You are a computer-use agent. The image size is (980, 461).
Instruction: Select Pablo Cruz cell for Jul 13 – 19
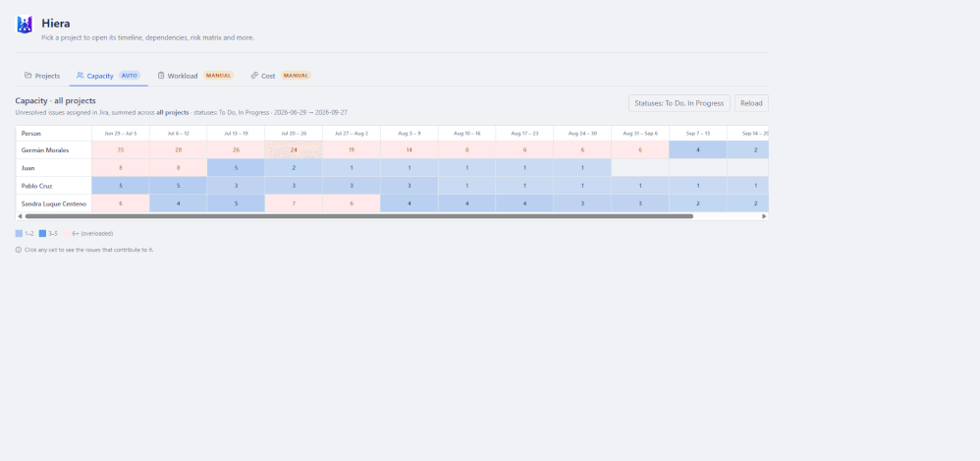pos(236,186)
